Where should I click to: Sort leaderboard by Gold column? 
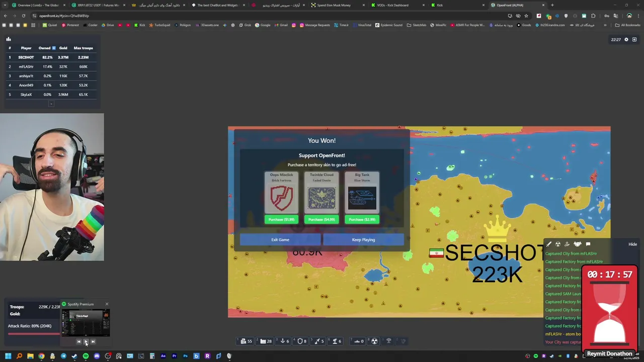click(x=63, y=48)
